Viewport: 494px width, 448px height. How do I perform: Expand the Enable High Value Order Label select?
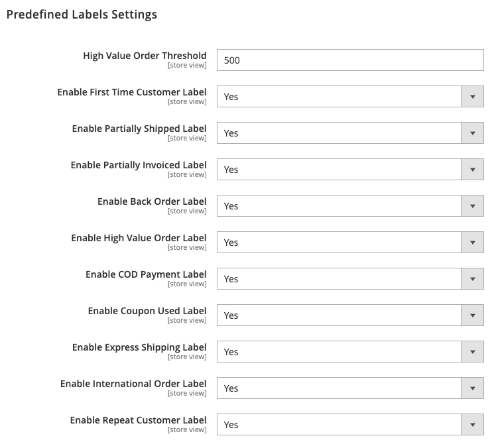[x=350, y=242]
